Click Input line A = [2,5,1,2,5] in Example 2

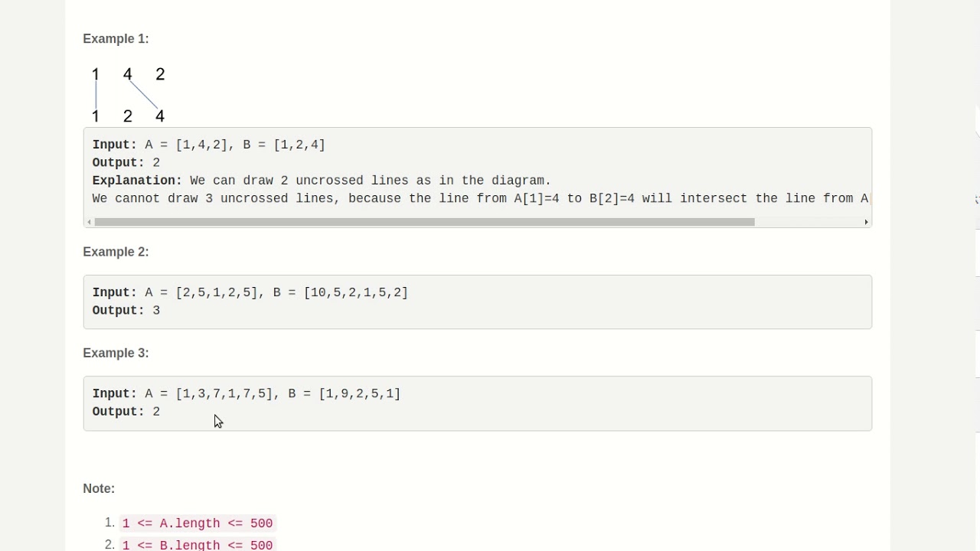point(250,292)
